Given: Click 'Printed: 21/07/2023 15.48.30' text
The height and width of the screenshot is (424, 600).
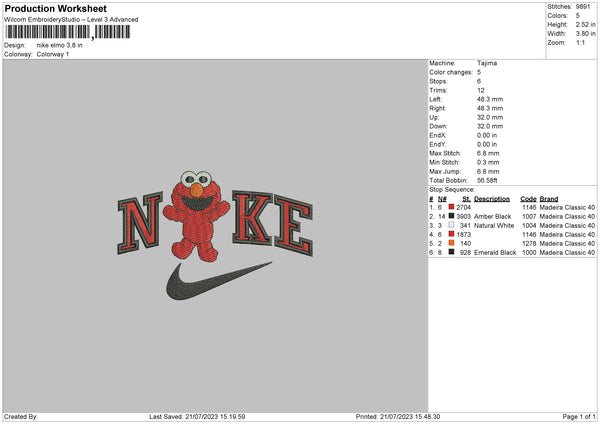Looking at the screenshot, I should (398, 417).
